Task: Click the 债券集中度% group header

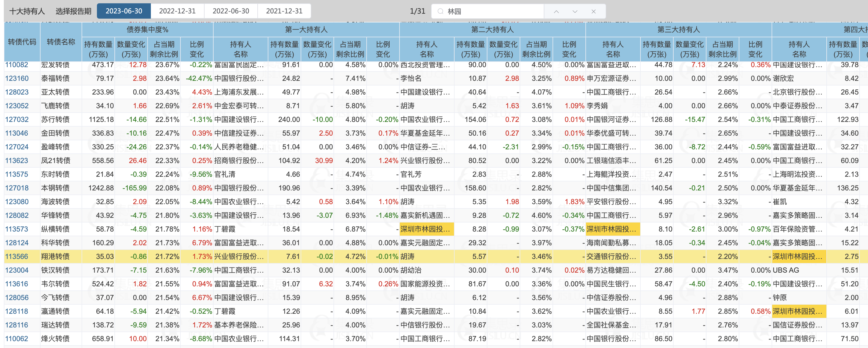Action: point(147,30)
